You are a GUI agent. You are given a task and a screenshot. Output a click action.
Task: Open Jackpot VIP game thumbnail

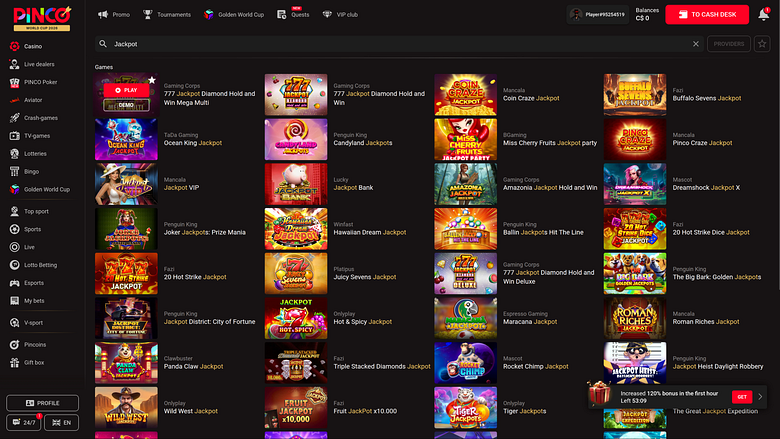pos(126,184)
